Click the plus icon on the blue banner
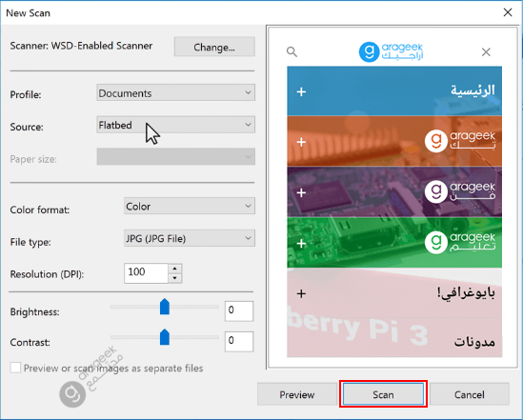 pos(301,91)
